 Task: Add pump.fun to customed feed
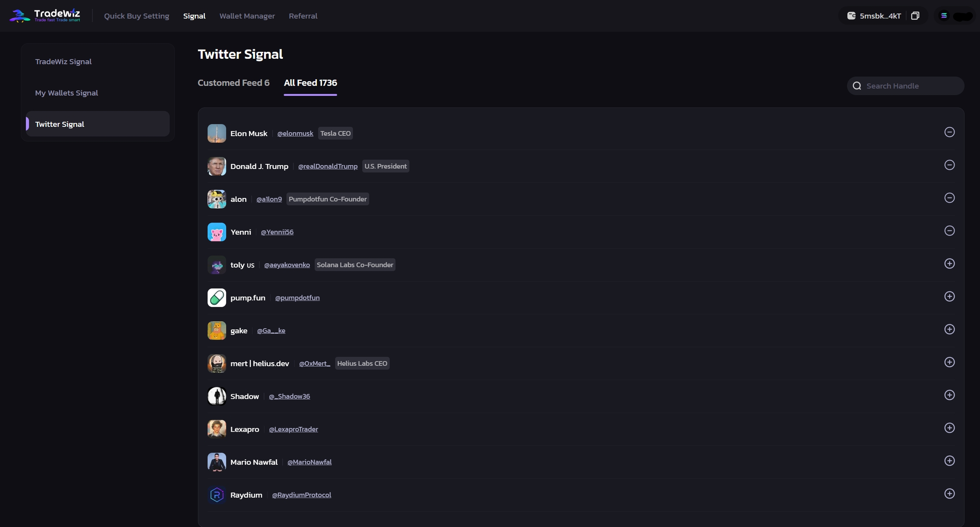949,296
